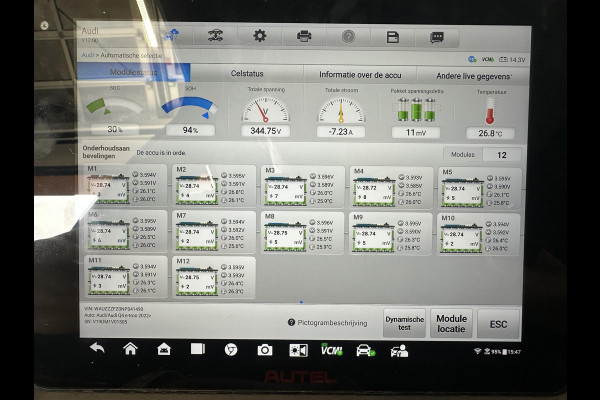Open VCM connection manager icon
The height and width of the screenshot is (400, 600).
tap(331, 349)
